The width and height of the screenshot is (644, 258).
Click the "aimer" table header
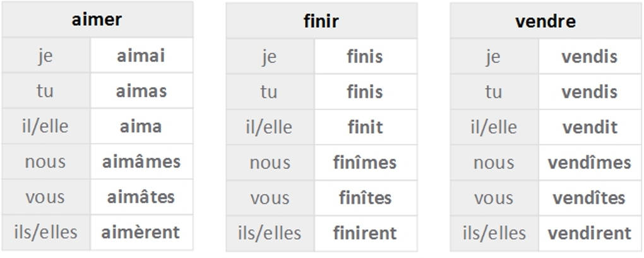pyautogui.click(x=97, y=20)
